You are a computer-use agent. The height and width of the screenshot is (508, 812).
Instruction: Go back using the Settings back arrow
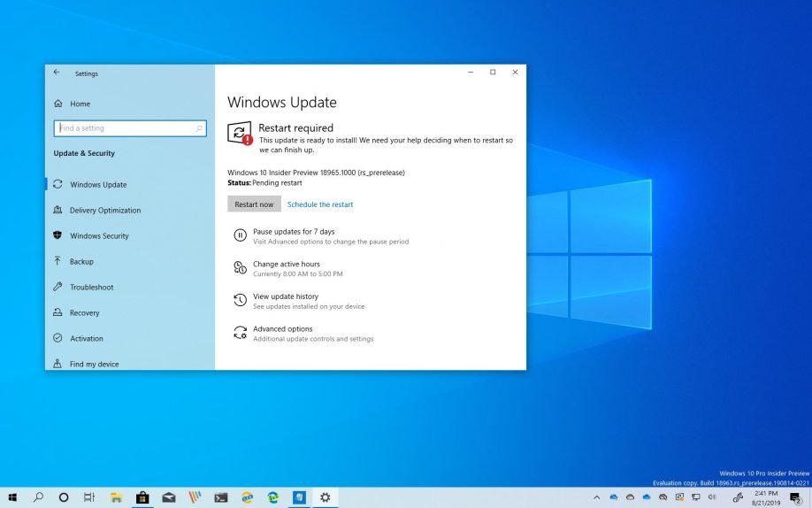coord(57,73)
